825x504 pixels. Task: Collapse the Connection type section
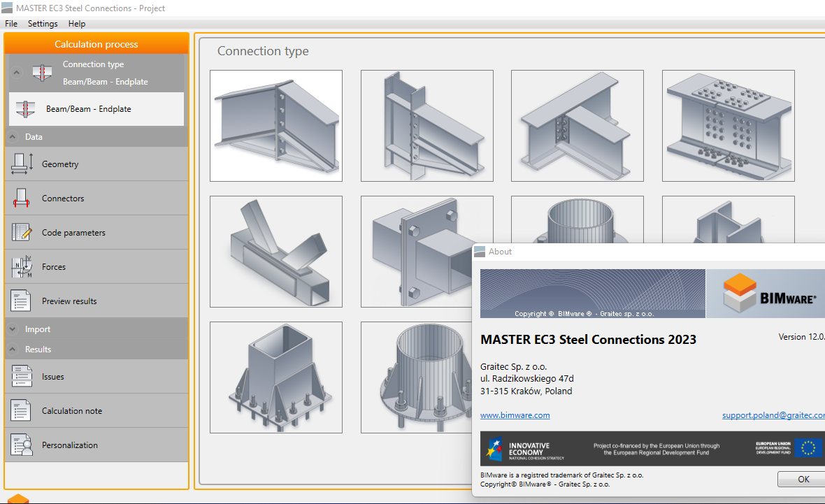point(15,73)
